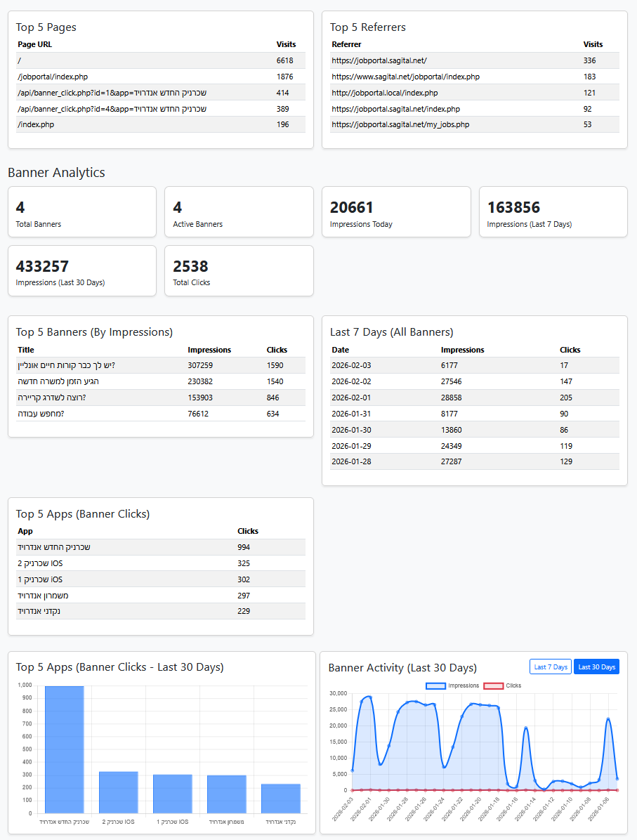This screenshot has height=840, width=637.
Task: Select the 2026-01-30 date row
Action: pos(475,430)
